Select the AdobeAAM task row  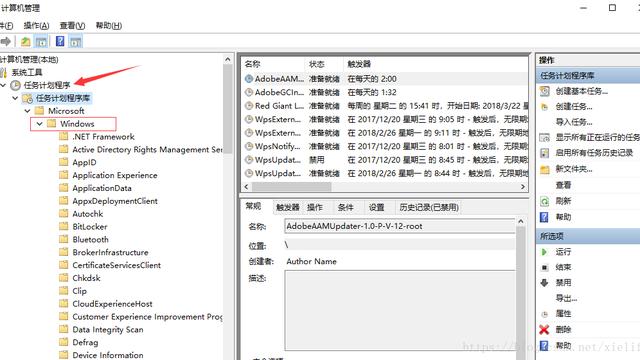coord(385,79)
